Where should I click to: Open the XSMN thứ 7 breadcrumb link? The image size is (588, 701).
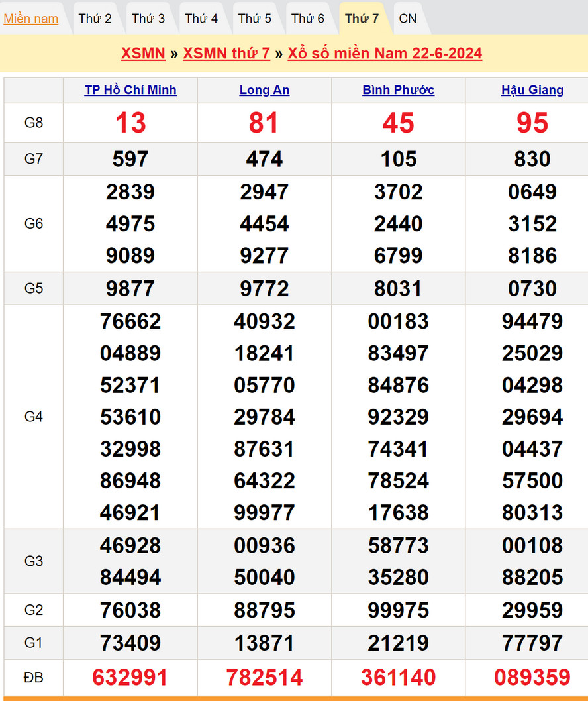pyautogui.click(x=226, y=53)
